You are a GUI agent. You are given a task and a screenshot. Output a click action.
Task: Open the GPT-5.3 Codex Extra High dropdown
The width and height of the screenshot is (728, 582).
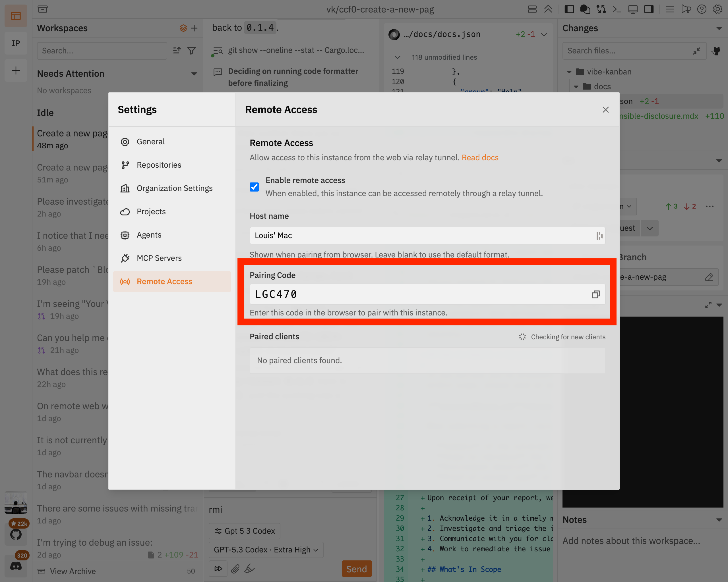(266, 550)
